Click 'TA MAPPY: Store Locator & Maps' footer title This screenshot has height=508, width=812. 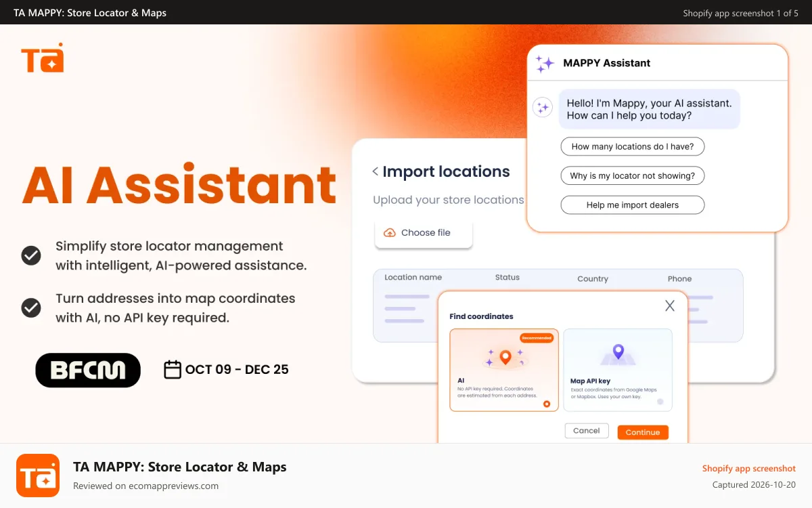[x=180, y=467]
